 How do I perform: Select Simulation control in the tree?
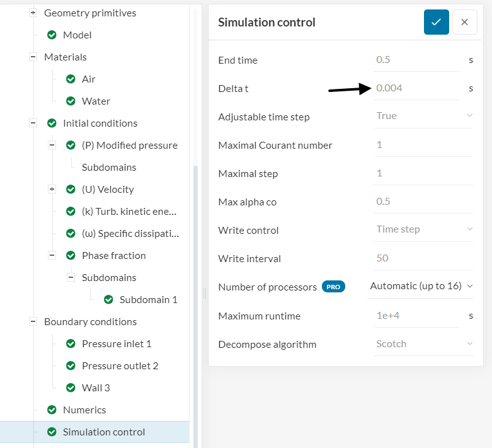[104, 432]
